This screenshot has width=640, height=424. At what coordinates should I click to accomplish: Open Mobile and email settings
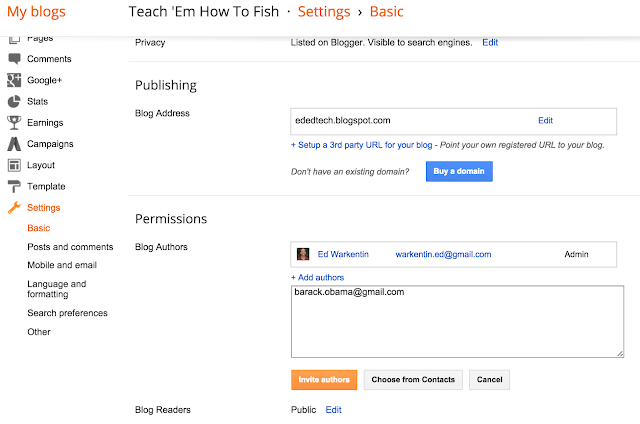(62, 265)
